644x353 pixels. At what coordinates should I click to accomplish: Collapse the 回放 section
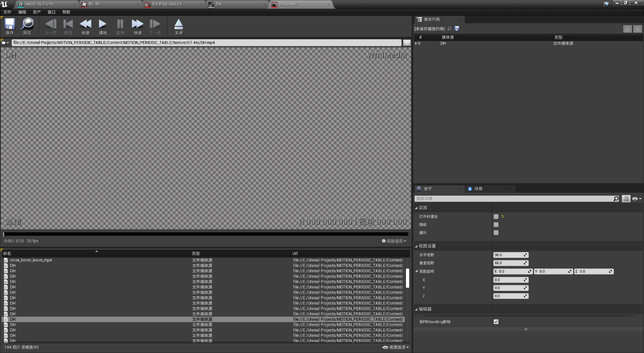pyautogui.click(x=416, y=208)
